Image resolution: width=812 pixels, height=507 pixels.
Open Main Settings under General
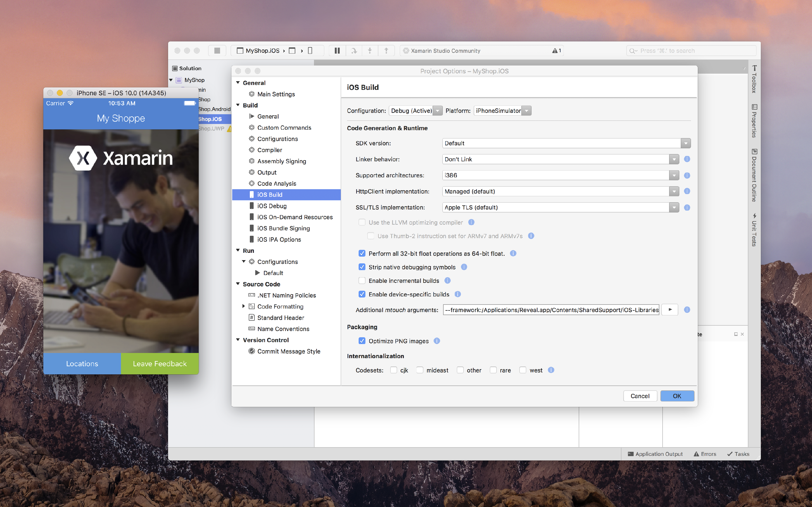(x=276, y=94)
